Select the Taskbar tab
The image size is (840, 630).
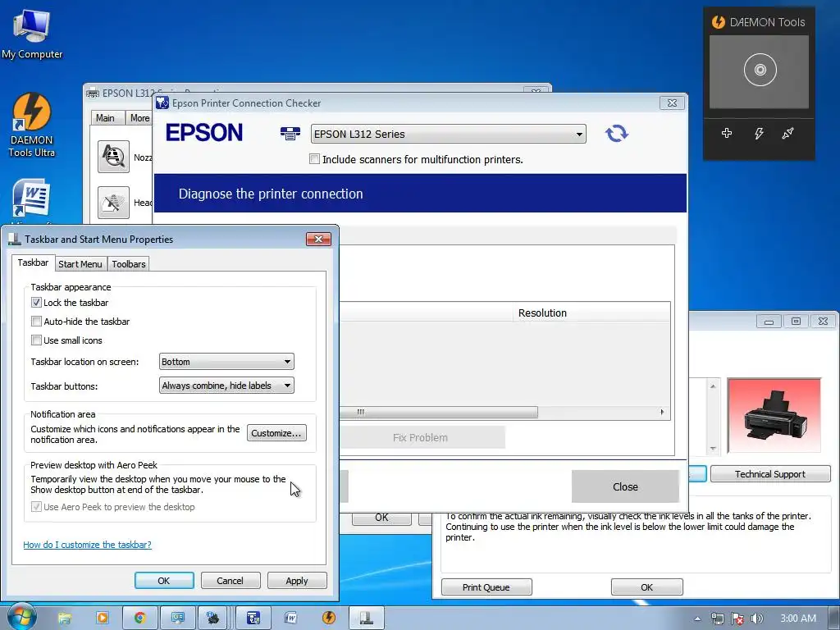click(33, 262)
